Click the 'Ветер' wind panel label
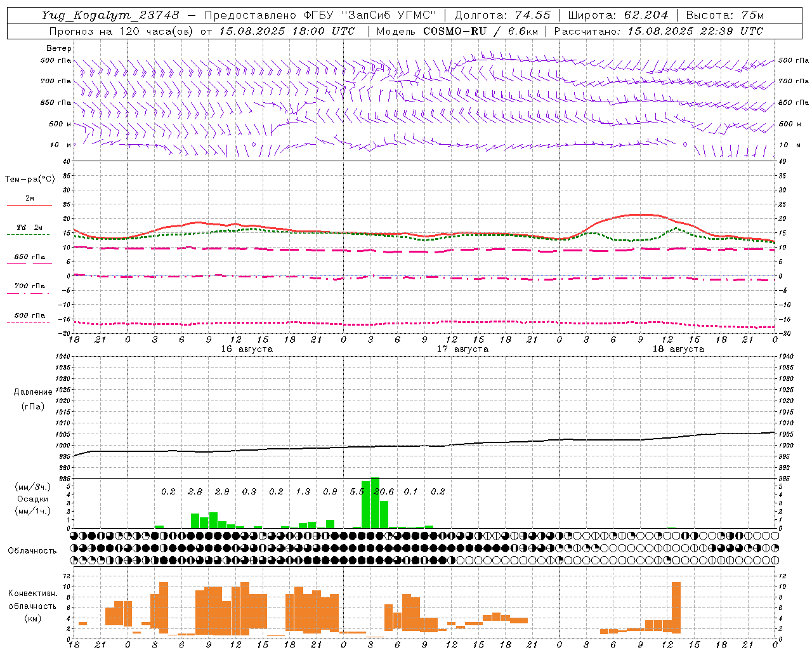 tap(59, 48)
